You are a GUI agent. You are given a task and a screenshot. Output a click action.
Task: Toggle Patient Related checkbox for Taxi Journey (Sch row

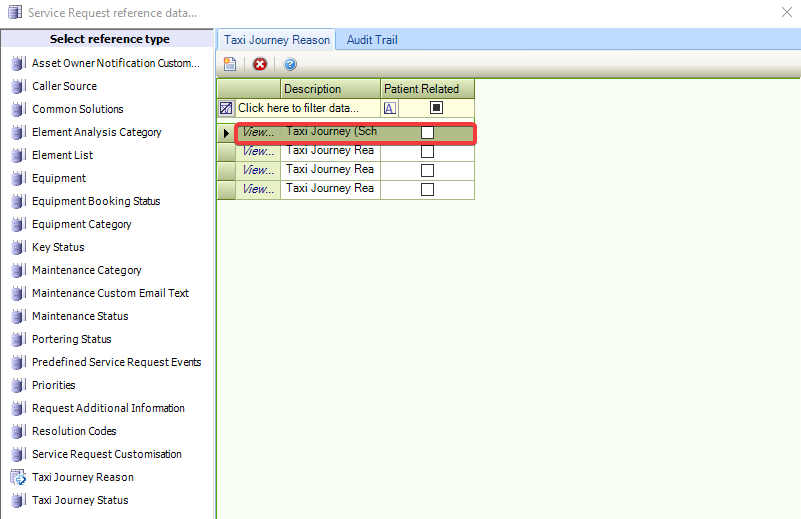(427, 133)
